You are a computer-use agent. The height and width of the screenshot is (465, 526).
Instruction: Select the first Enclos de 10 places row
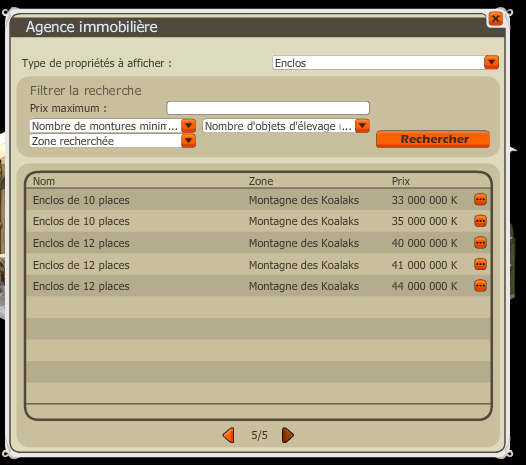tap(258, 200)
